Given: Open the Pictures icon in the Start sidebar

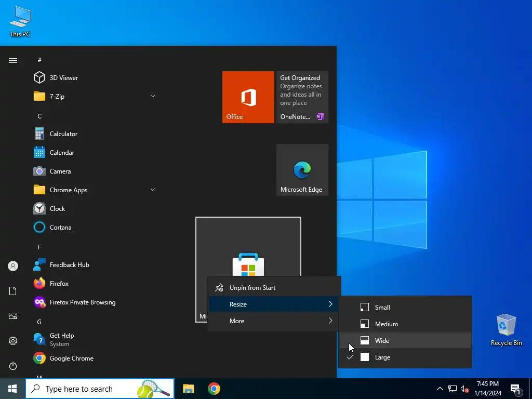Looking at the screenshot, I should point(13,316).
